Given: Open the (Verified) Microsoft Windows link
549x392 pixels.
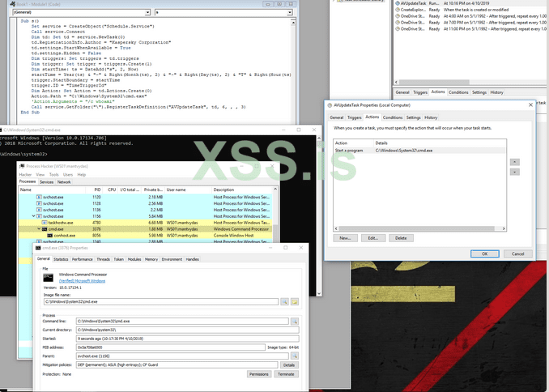Looking at the screenshot, I should pyautogui.click(x=83, y=281).
